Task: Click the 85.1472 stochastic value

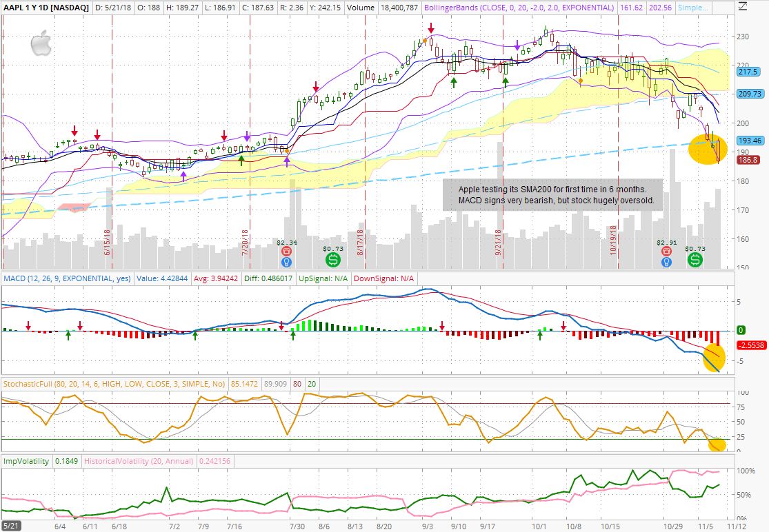Action: coord(244,384)
